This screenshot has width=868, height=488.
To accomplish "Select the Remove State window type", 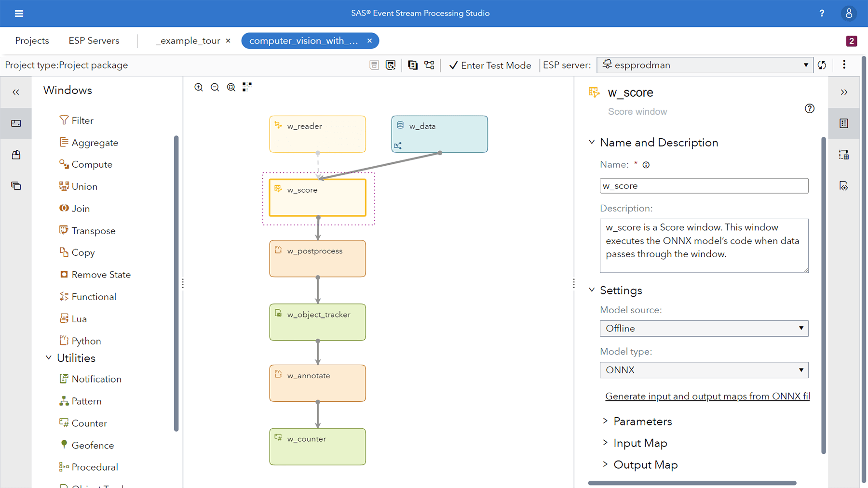I will click(95, 275).
